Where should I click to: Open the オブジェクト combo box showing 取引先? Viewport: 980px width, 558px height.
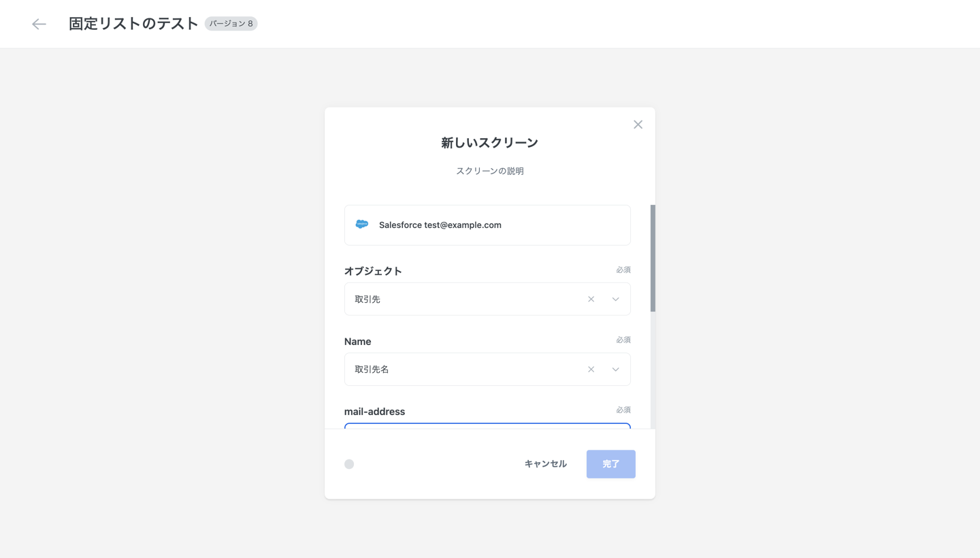click(x=463, y=299)
